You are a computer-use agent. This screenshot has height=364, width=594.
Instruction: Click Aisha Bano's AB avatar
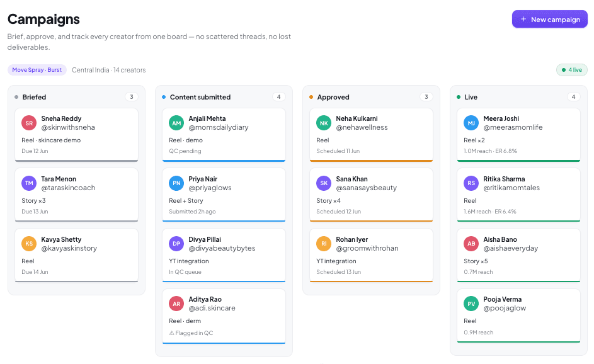[x=471, y=244]
